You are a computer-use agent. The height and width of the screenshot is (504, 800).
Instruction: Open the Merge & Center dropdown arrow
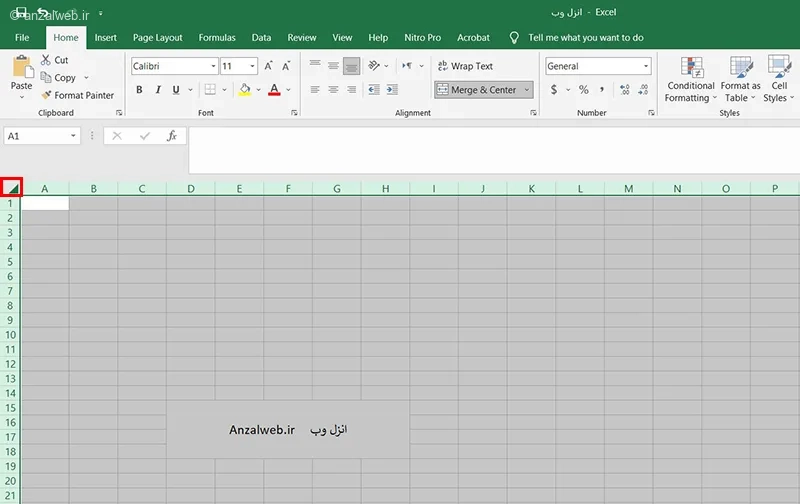[x=527, y=90]
